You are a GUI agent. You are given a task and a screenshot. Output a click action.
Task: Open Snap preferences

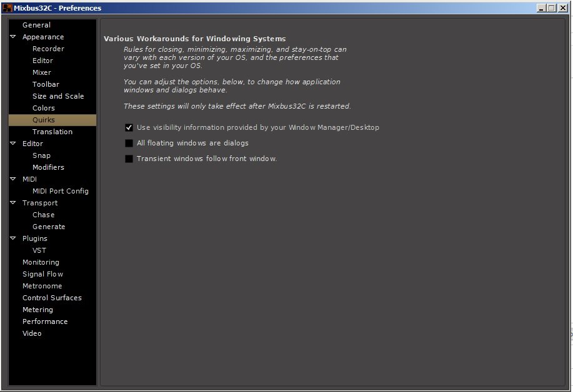pos(41,155)
